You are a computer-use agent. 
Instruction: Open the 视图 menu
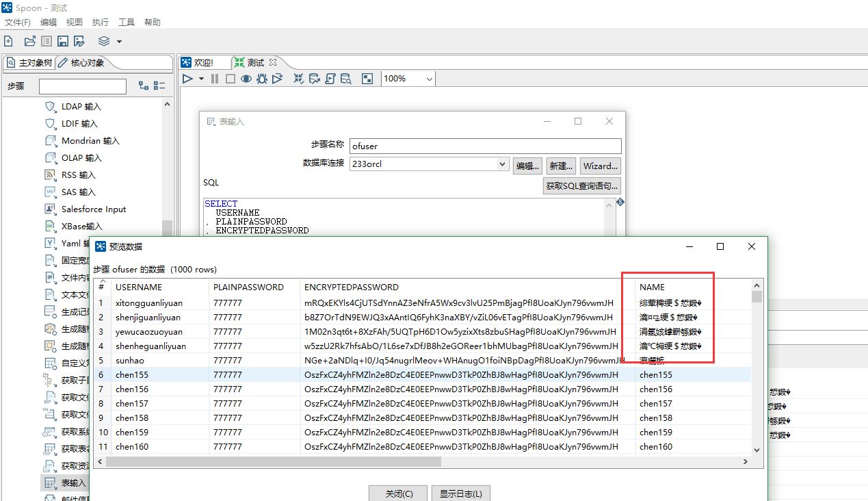pyautogui.click(x=75, y=23)
